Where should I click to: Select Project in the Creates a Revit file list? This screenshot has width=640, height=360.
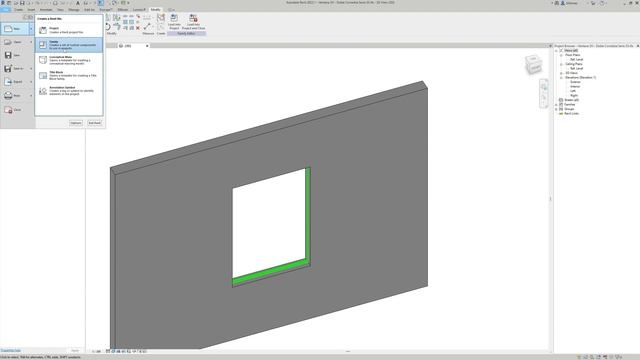(69, 30)
